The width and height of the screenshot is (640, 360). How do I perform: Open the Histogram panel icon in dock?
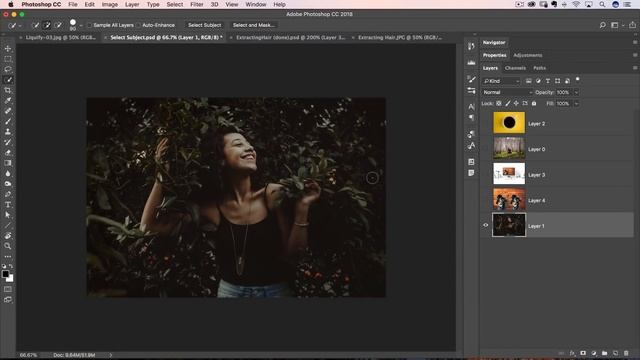(471, 62)
